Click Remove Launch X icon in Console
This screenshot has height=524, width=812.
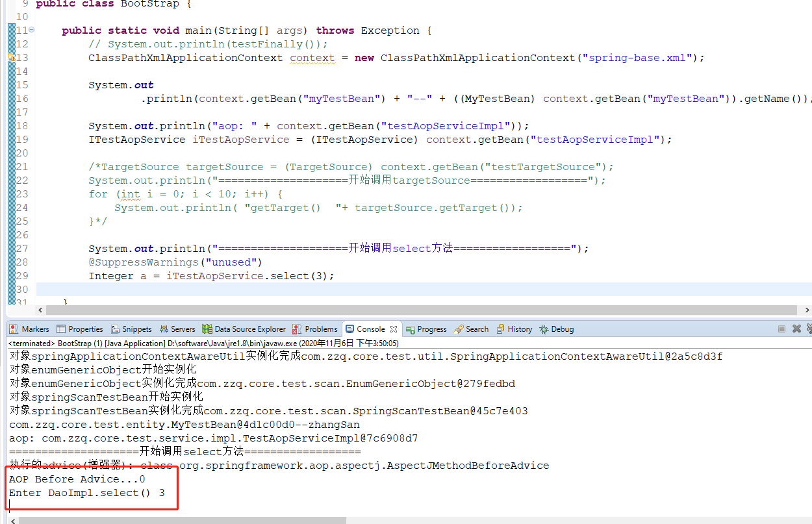[796, 329]
